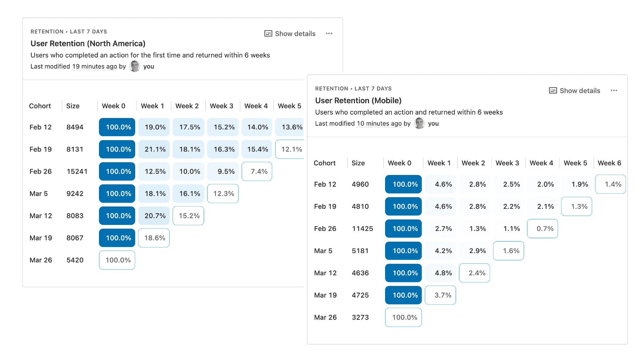Click Show details text on Mobile card
This screenshot has width=644, height=362.
(x=580, y=90)
